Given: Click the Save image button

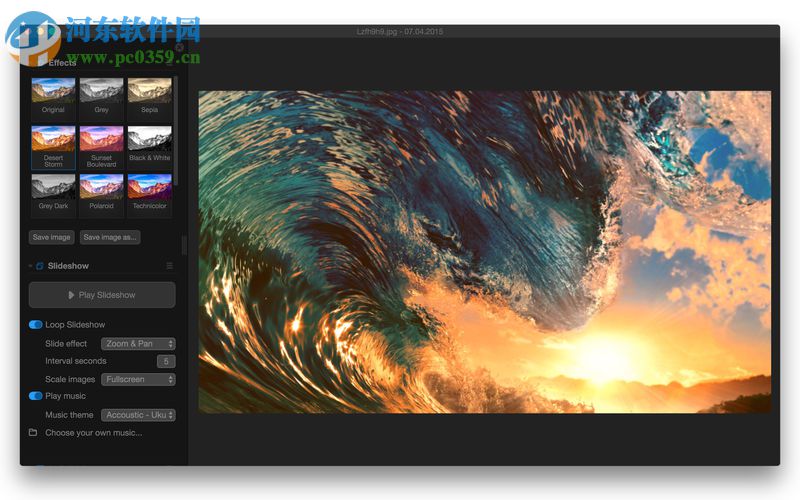Looking at the screenshot, I should click(x=52, y=237).
